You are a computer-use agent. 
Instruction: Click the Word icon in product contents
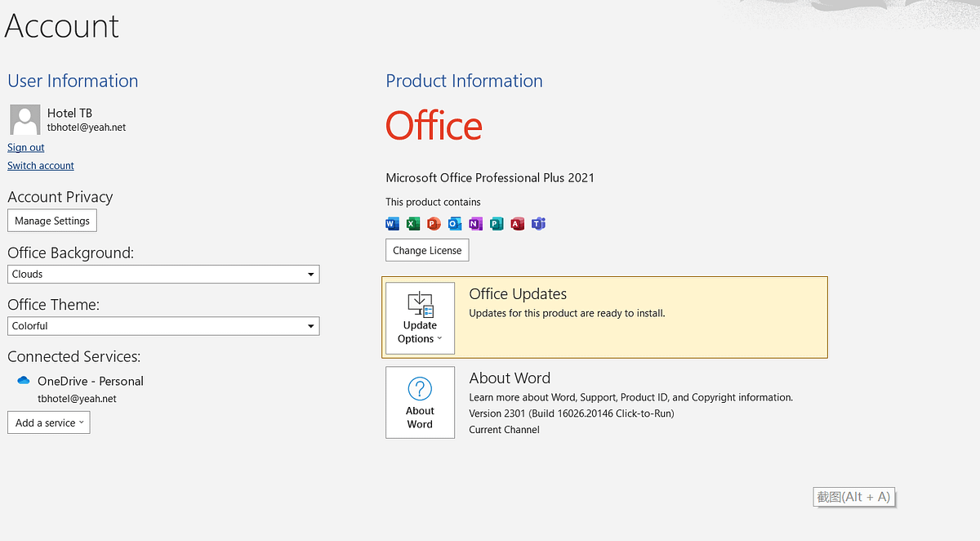coord(392,223)
